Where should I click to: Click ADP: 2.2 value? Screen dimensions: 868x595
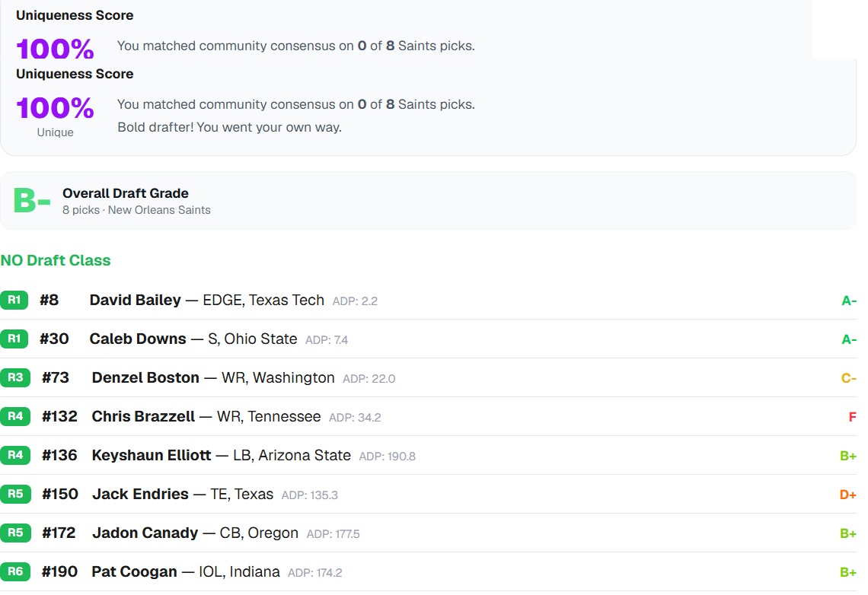click(x=355, y=301)
